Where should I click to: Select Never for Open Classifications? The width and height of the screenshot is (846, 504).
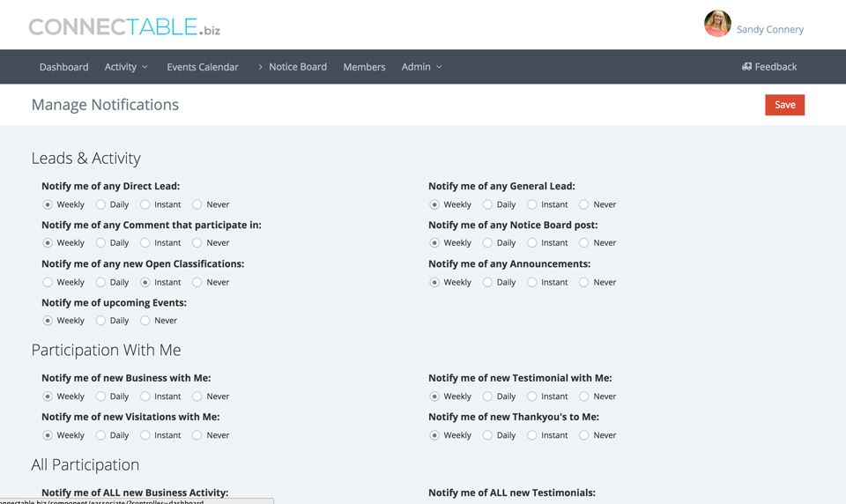click(197, 282)
